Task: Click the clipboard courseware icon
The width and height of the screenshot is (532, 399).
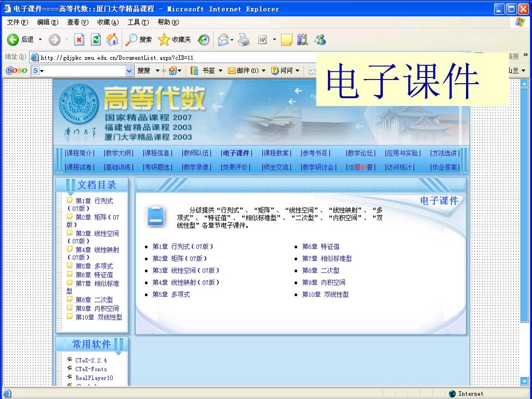Action: (156, 216)
